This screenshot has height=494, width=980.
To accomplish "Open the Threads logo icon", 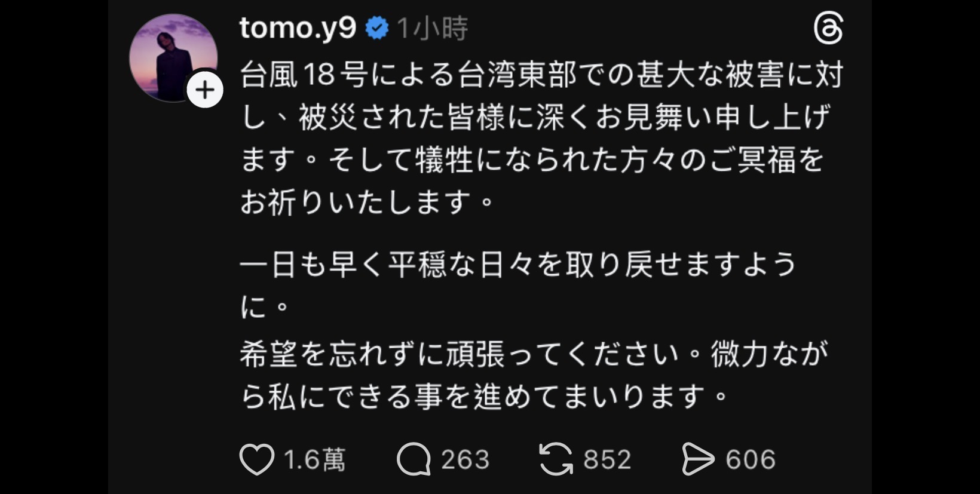I will 829,29.
